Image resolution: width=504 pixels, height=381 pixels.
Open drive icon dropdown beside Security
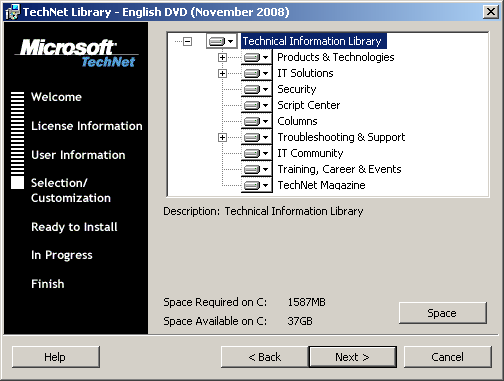click(257, 89)
